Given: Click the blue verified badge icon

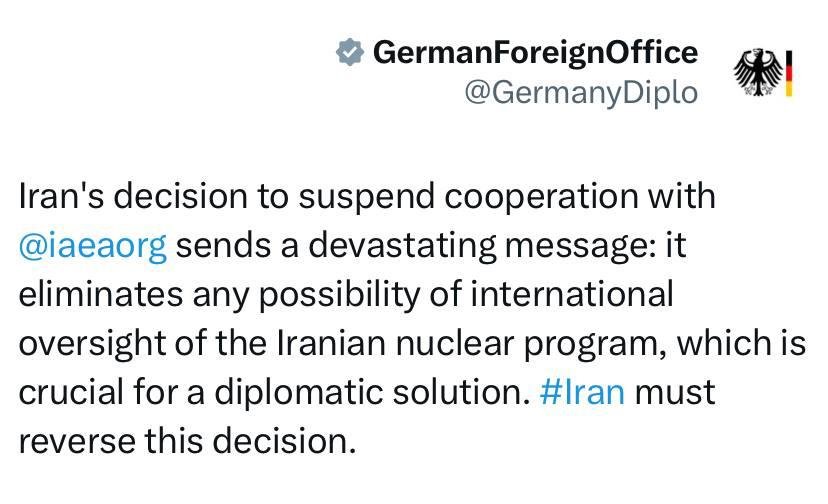Looking at the screenshot, I should pyautogui.click(x=350, y=53).
